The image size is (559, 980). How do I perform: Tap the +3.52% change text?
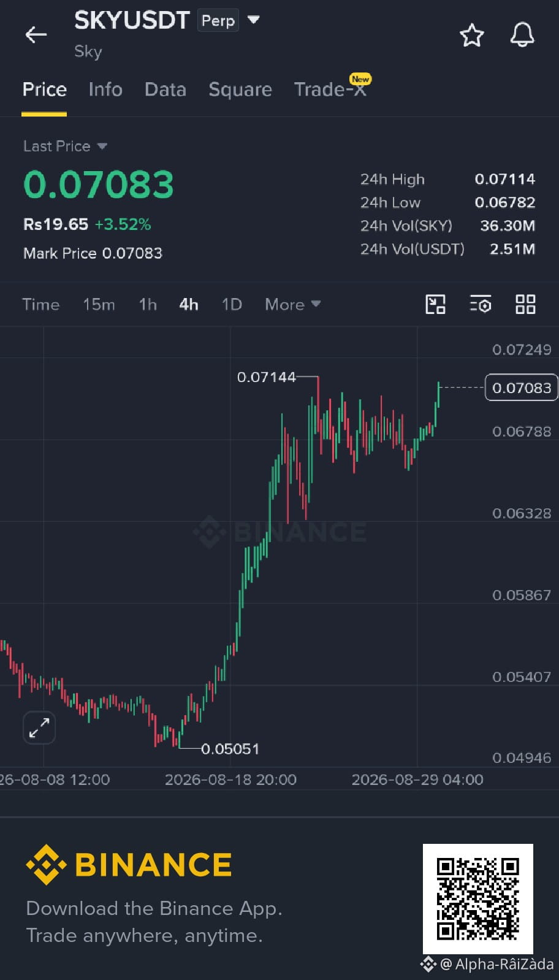tap(123, 224)
